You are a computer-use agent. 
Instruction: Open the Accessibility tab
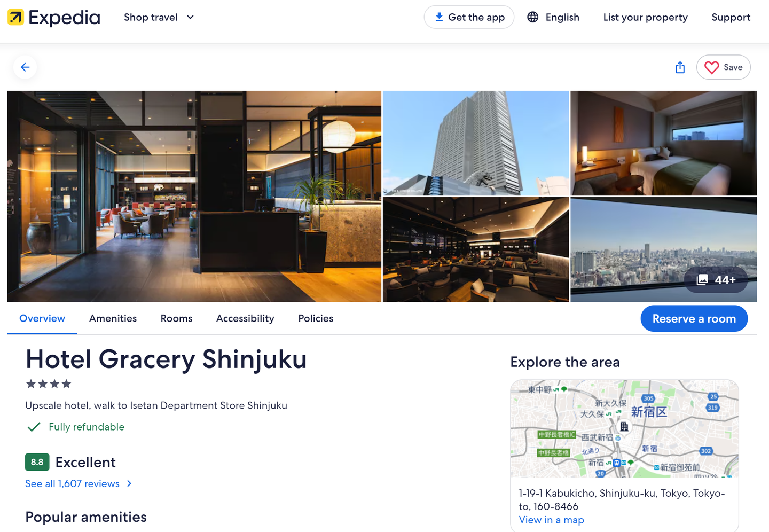tap(245, 318)
